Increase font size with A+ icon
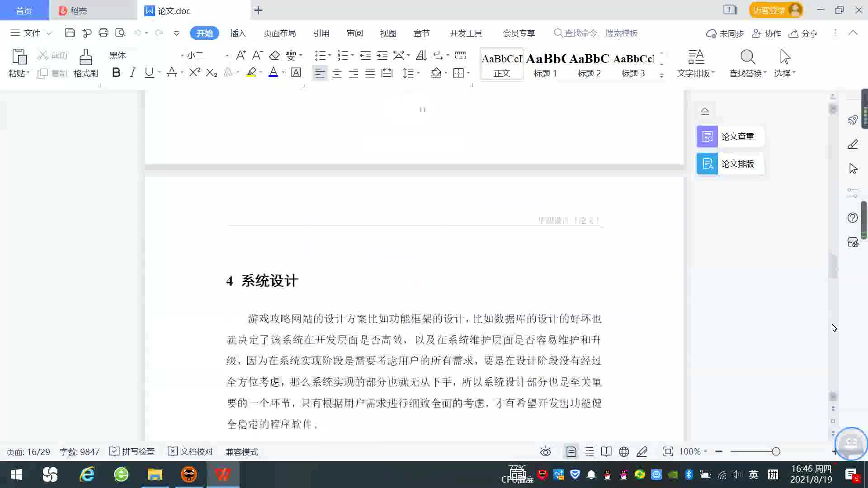868x488 pixels. point(241,55)
